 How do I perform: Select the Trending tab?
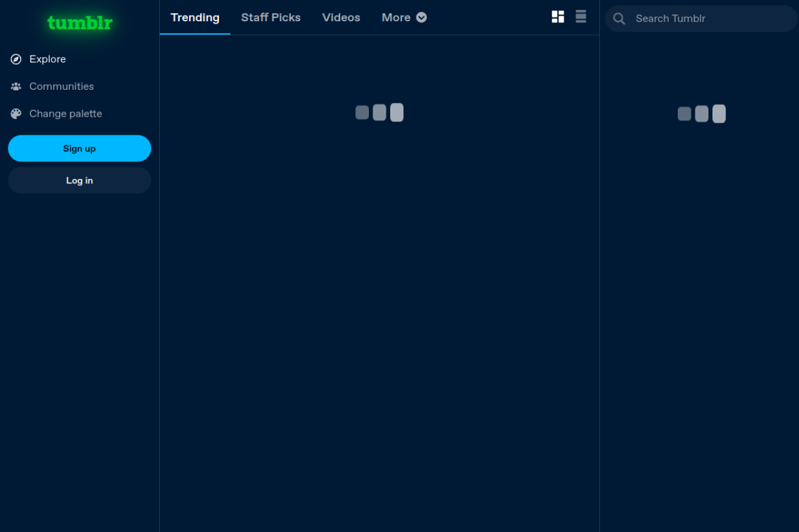195,17
